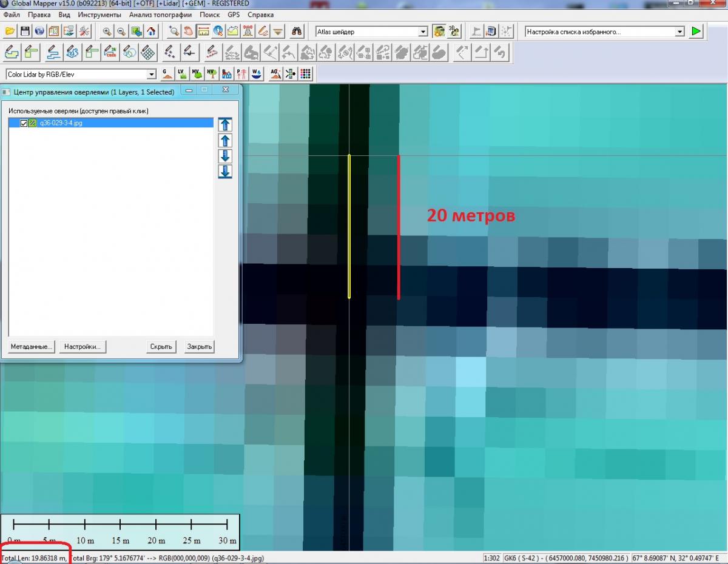Expand the Atlas shader dropdown
Image resolution: width=728 pixels, height=564 pixels.
point(423,32)
